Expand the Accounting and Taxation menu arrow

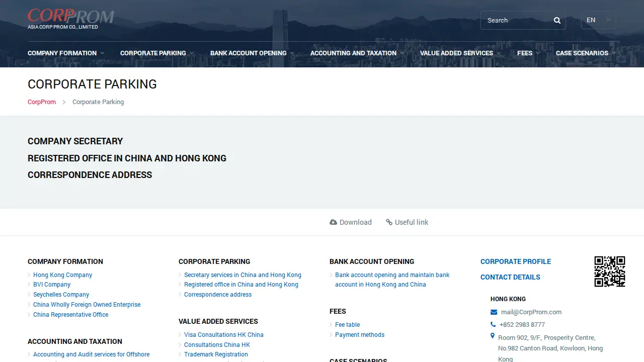(x=402, y=53)
